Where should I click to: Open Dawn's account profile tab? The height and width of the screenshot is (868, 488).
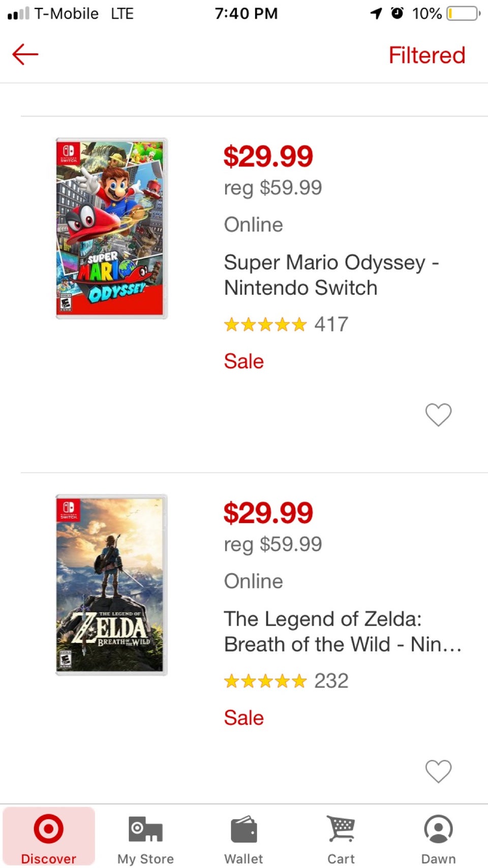click(438, 837)
